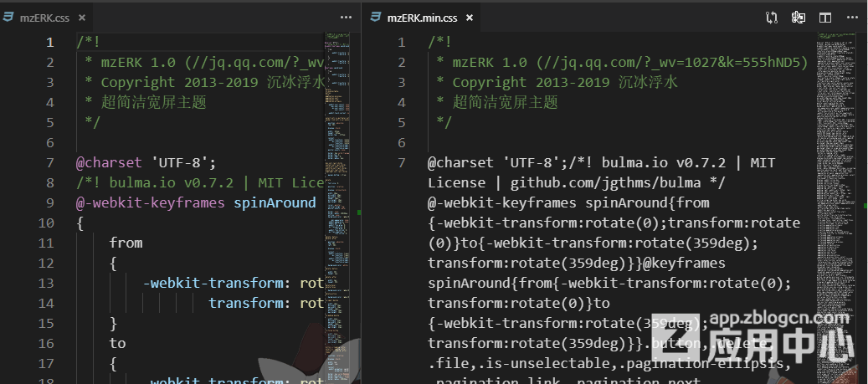868x384 pixels.
Task: Open More Actions menu in left editor group
Action: pos(347,17)
